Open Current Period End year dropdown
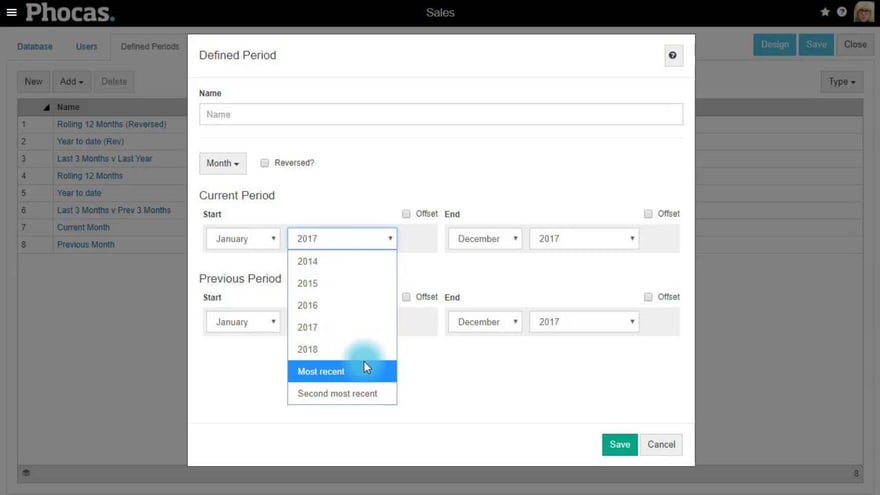Screen dimensions: 880x495 (584, 239)
